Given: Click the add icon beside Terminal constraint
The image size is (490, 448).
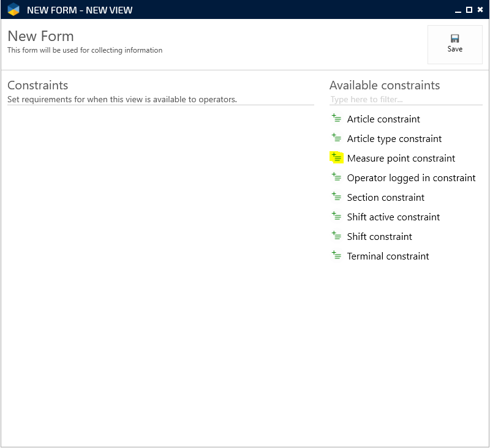Looking at the screenshot, I should (336, 256).
